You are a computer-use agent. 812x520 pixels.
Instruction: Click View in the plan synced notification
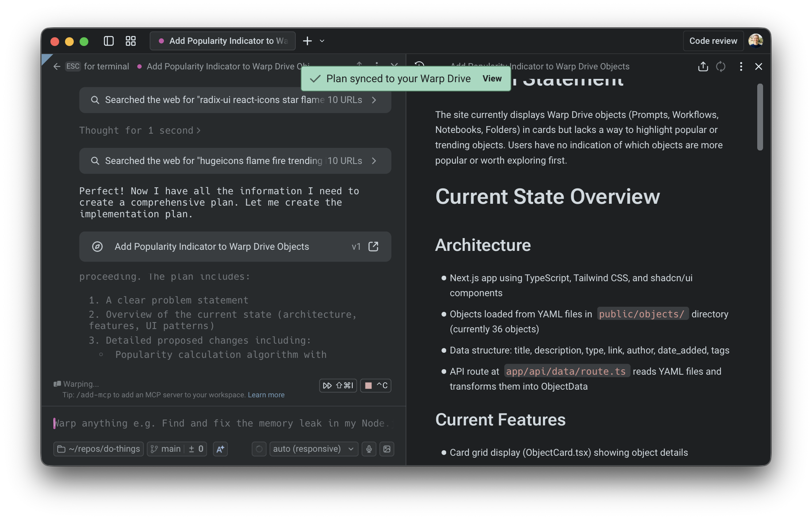(x=492, y=79)
